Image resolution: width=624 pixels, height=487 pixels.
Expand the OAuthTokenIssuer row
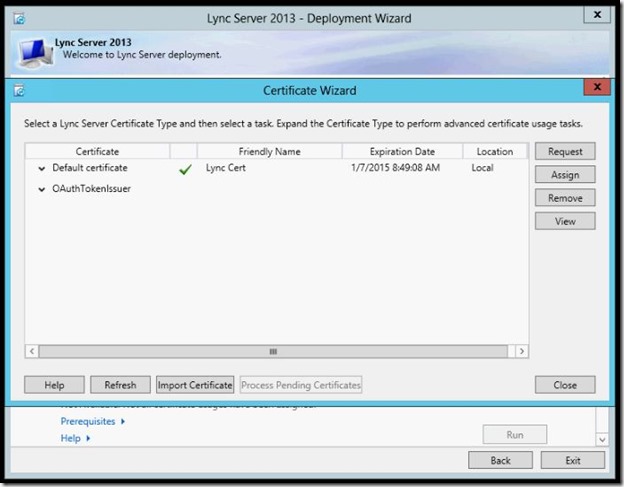point(41,189)
